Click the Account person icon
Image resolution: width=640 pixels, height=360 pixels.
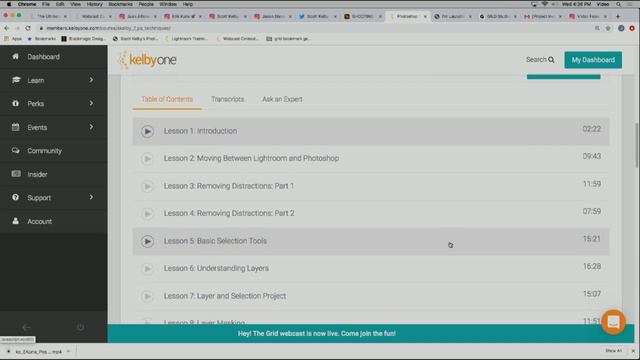(x=16, y=221)
